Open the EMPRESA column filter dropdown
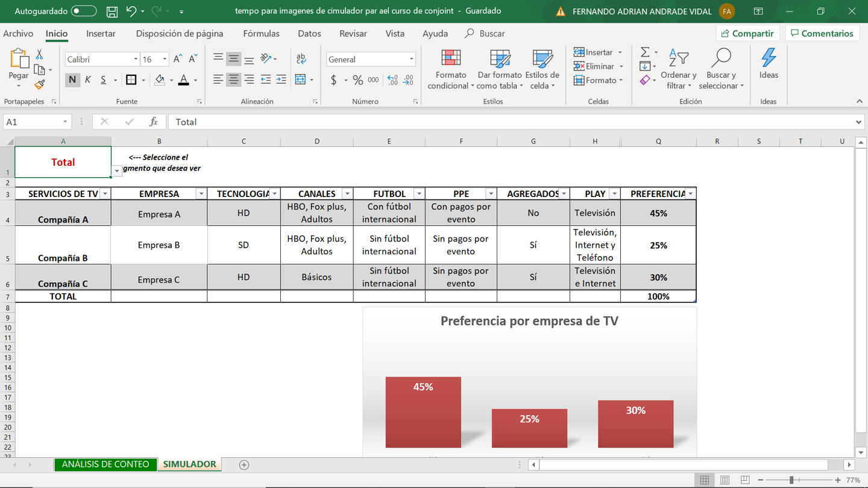 pos(201,194)
